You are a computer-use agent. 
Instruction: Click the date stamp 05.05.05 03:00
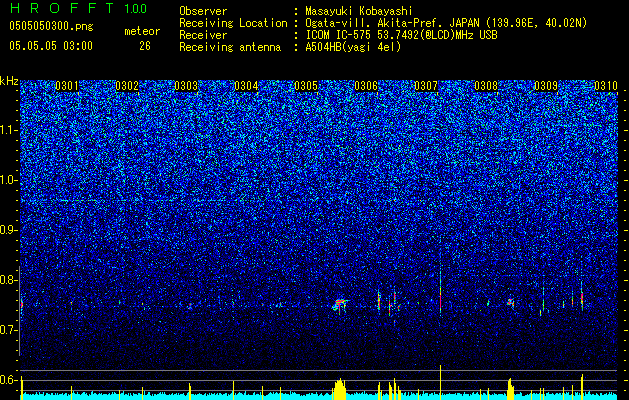coord(51,45)
